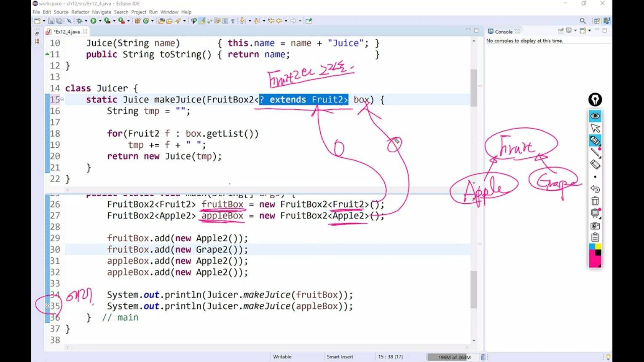Click the clipboard icon in drawing toolbar
Viewport: 644px width, 362px height.
(x=595, y=237)
